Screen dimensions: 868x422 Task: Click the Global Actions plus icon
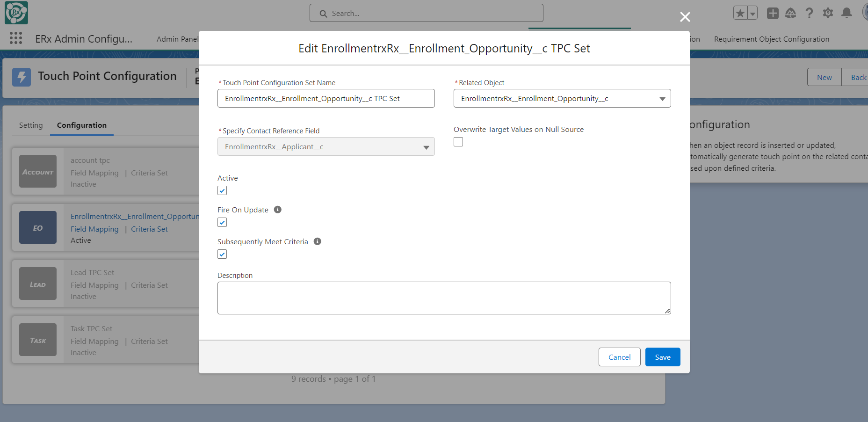(773, 13)
